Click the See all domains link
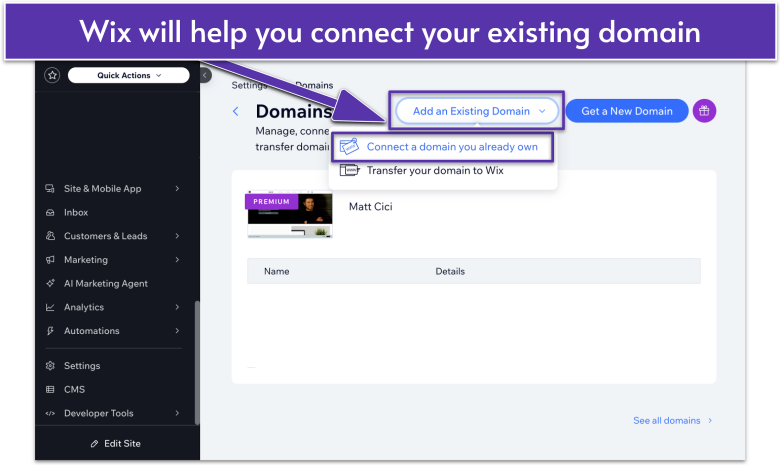 click(x=673, y=420)
